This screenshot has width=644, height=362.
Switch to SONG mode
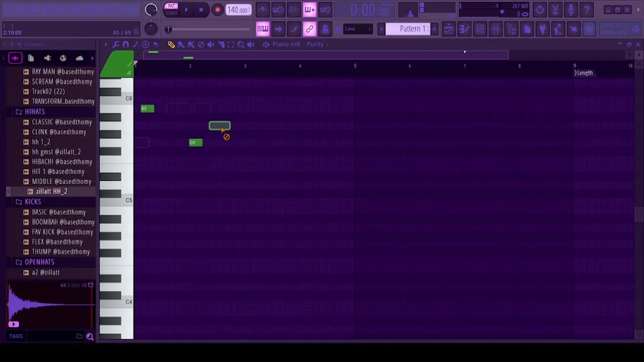(x=172, y=13)
